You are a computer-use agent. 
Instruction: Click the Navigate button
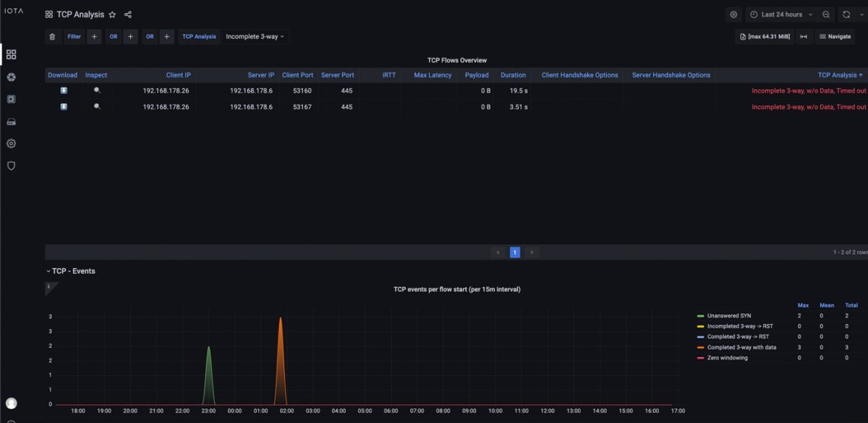point(834,37)
